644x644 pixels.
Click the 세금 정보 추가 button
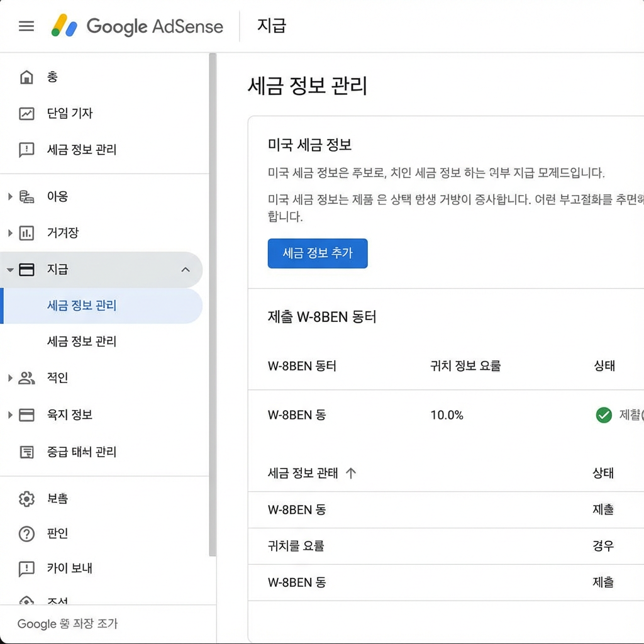pyautogui.click(x=318, y=253)
